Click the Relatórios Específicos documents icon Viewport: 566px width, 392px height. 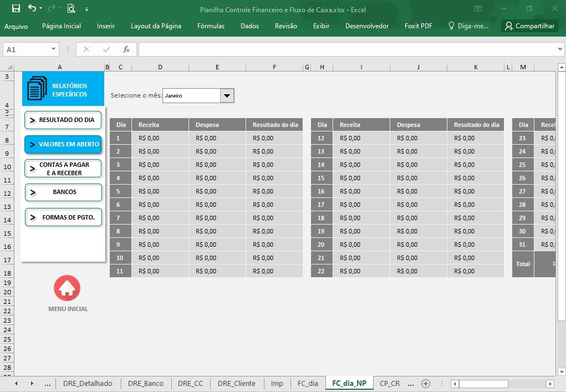tap(37, 88)
